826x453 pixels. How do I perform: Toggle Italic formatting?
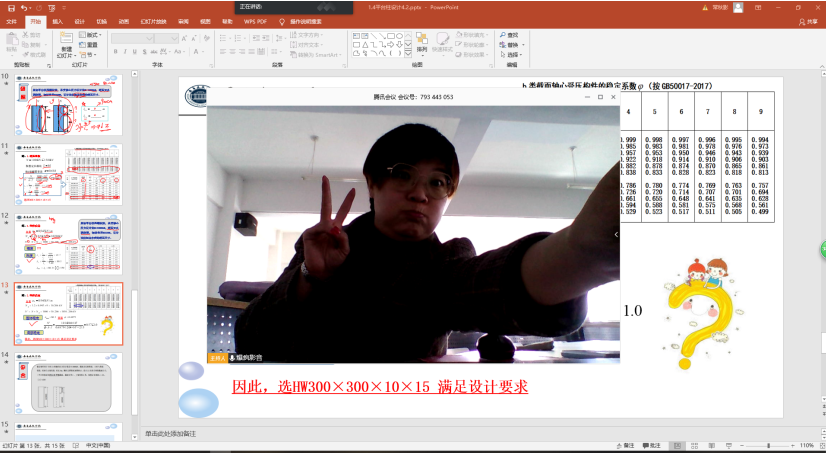click(x=125, y=52)
